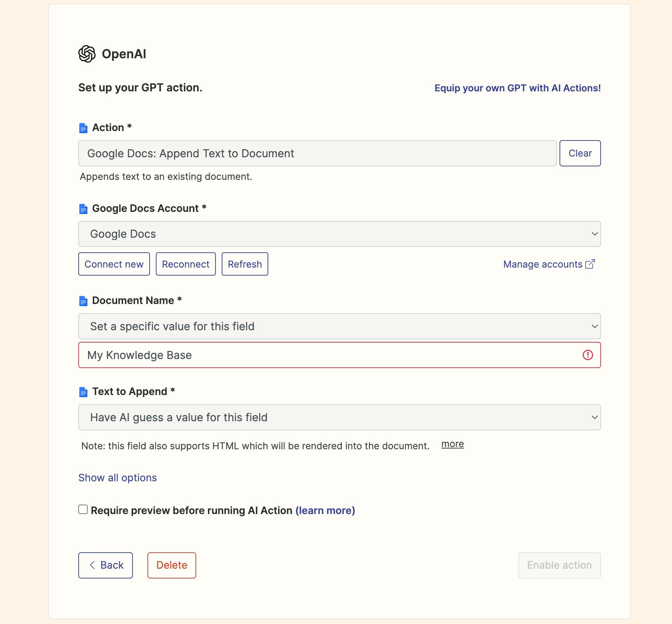The width and height of the screenshot is (672, 624).
Task: Toggle Require preview before running AI Action checkbox
Action: pyautogui.click(x=83, y=509)
